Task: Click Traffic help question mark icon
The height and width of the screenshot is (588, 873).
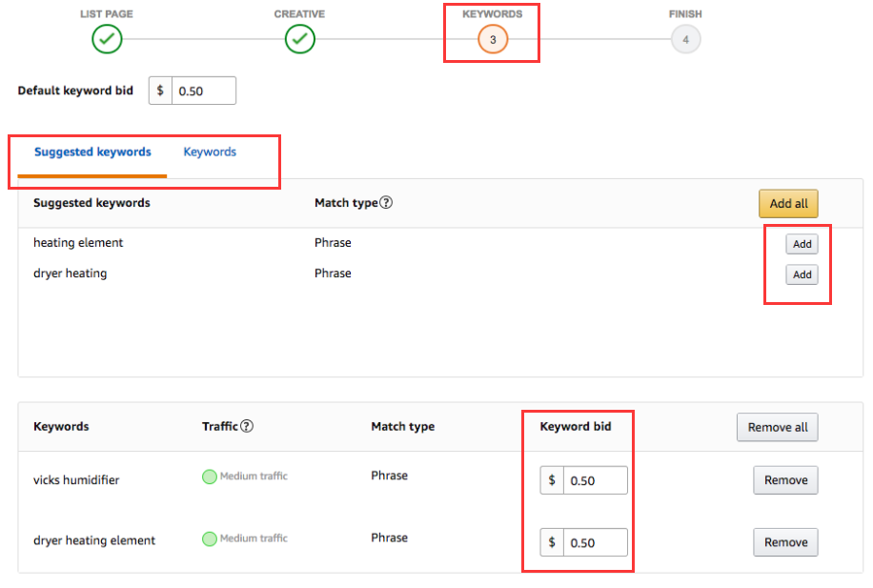Action: 247,427
